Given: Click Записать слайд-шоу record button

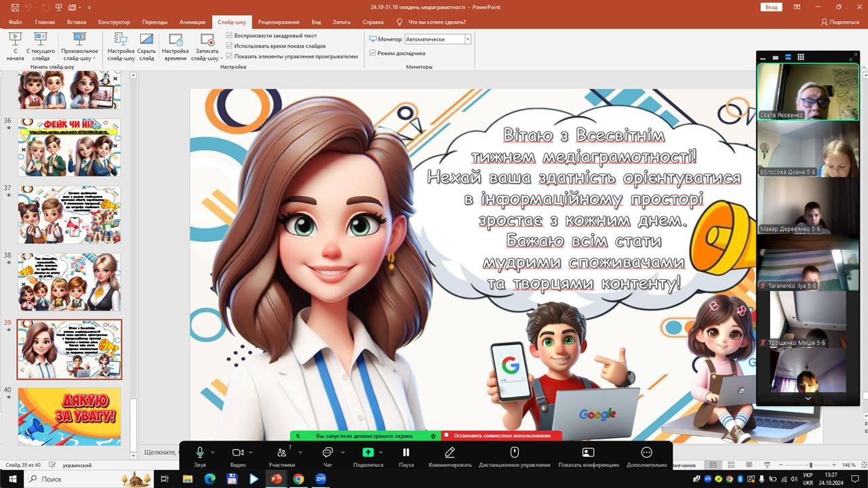Looking at the screenshot, I should click(x=207, y=46).
